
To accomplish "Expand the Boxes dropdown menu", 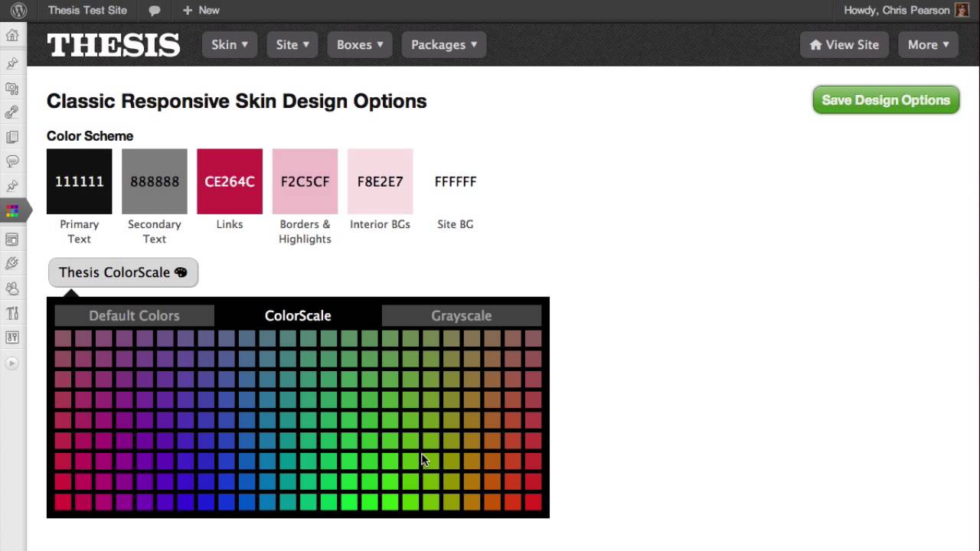I will pyautogui.click(x=360, y=44).
